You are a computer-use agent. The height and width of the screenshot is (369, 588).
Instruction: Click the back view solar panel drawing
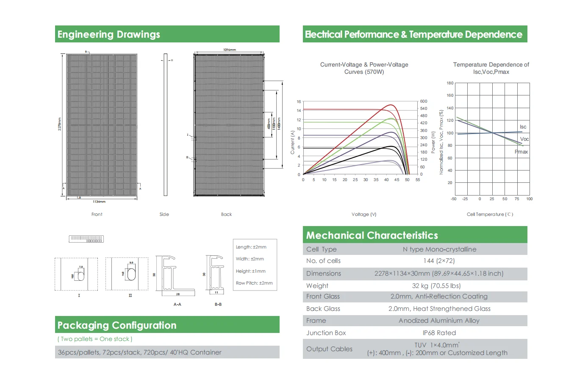[229, 125]
